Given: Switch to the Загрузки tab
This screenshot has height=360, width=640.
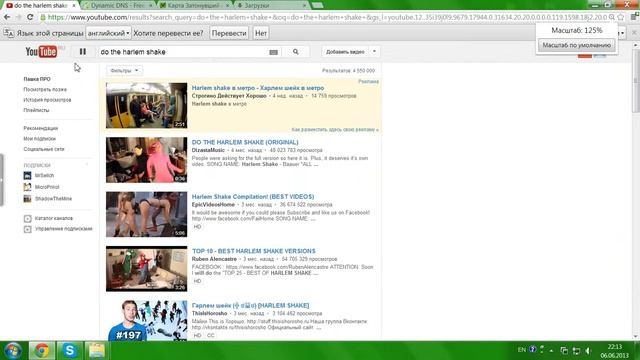Looking at the screenshot, I should 271,6.
